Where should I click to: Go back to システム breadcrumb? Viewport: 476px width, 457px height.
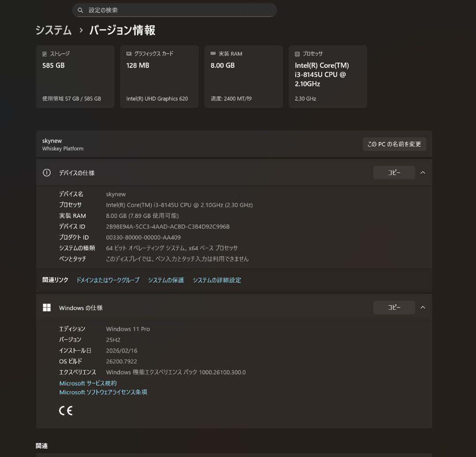click(x=53, y=30)
